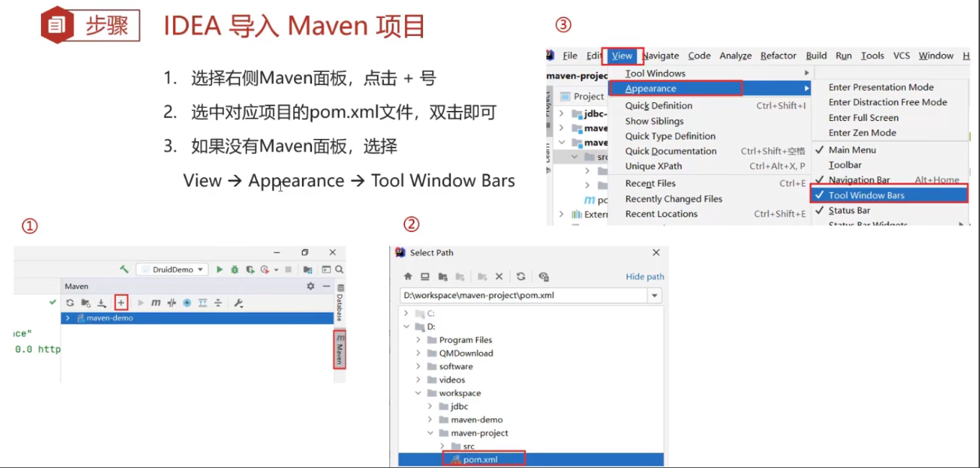
Task: Click the path text field in Select Path
Action: click(524, 295)
